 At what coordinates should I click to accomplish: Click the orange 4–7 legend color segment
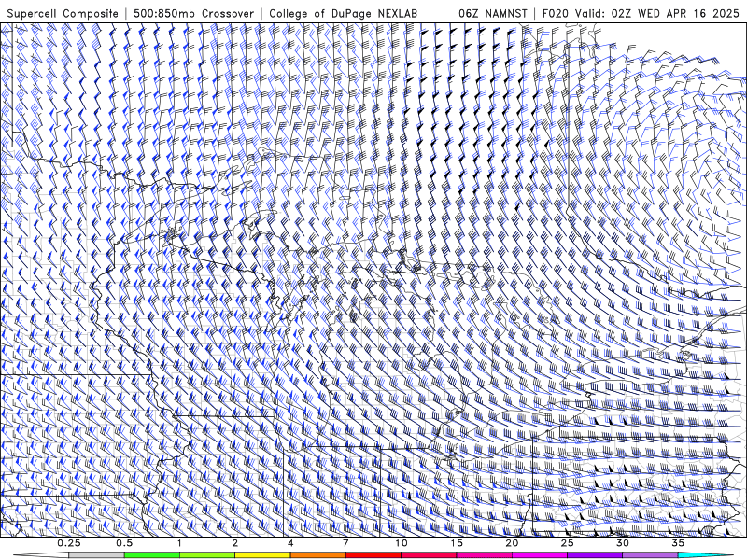pos(317,555)
